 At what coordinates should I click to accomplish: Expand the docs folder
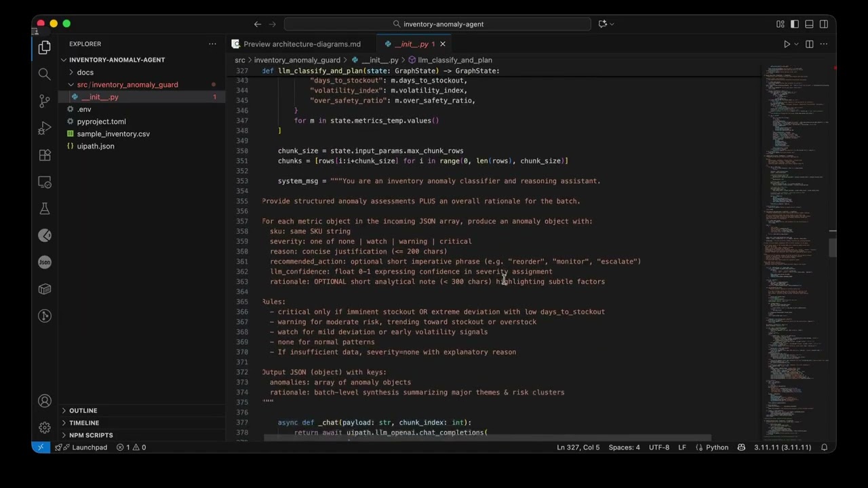tap(85, 73)
